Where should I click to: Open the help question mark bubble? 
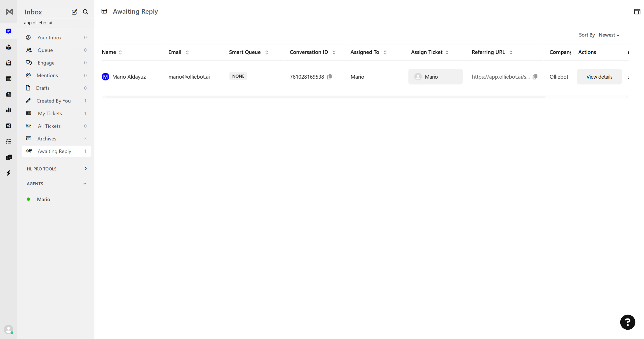pyautogui.click(x=627, y=322)
